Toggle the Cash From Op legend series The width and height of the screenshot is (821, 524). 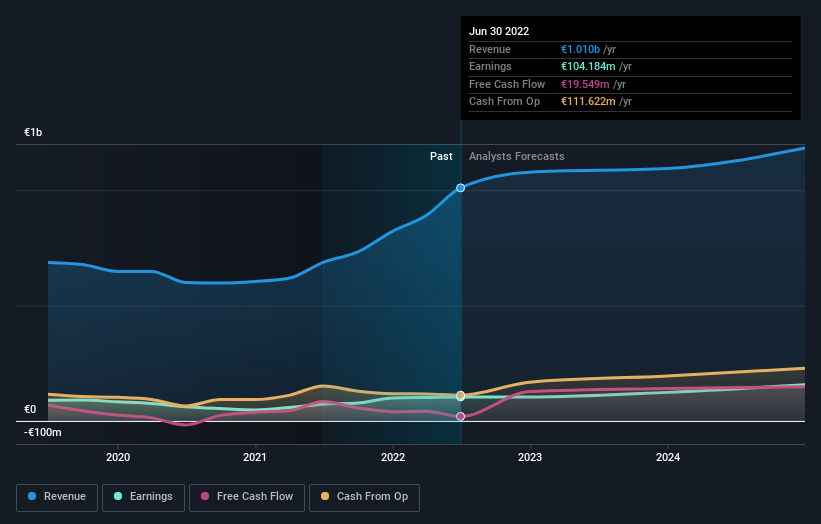coord(364,497)
